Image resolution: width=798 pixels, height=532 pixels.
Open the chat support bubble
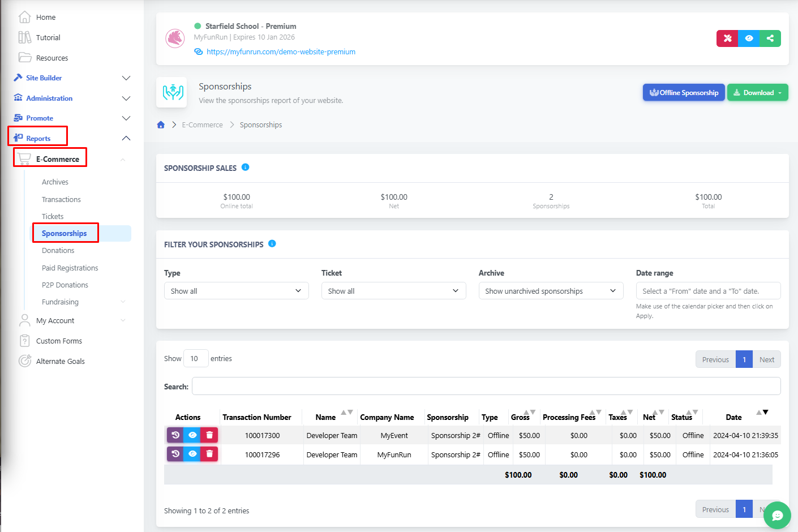coord(777,515)
